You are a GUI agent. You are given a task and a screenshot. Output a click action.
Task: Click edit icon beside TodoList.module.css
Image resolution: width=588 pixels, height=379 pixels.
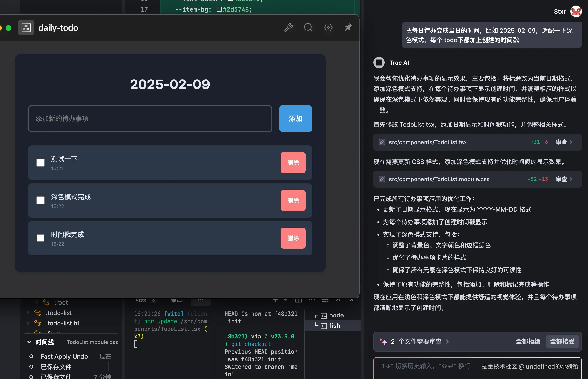click(x=382, y=179)
